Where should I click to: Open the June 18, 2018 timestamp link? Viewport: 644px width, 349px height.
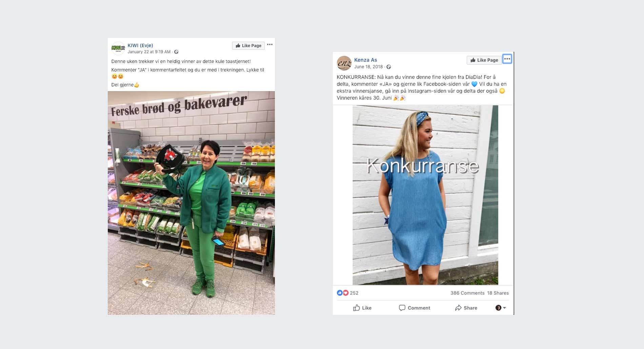point(368,67)
